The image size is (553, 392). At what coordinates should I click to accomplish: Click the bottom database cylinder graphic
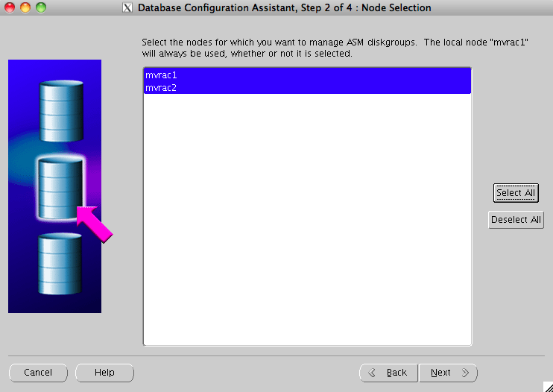tap(60, 264)
